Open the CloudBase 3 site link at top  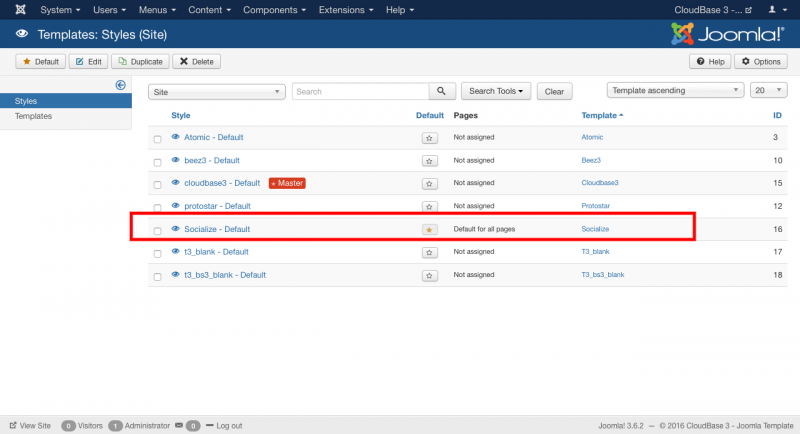tap(713, 10)
